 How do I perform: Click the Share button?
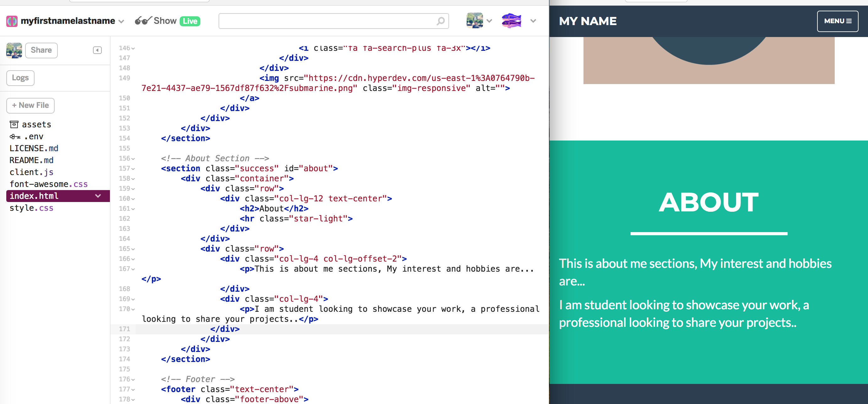(x=41, y=50)
